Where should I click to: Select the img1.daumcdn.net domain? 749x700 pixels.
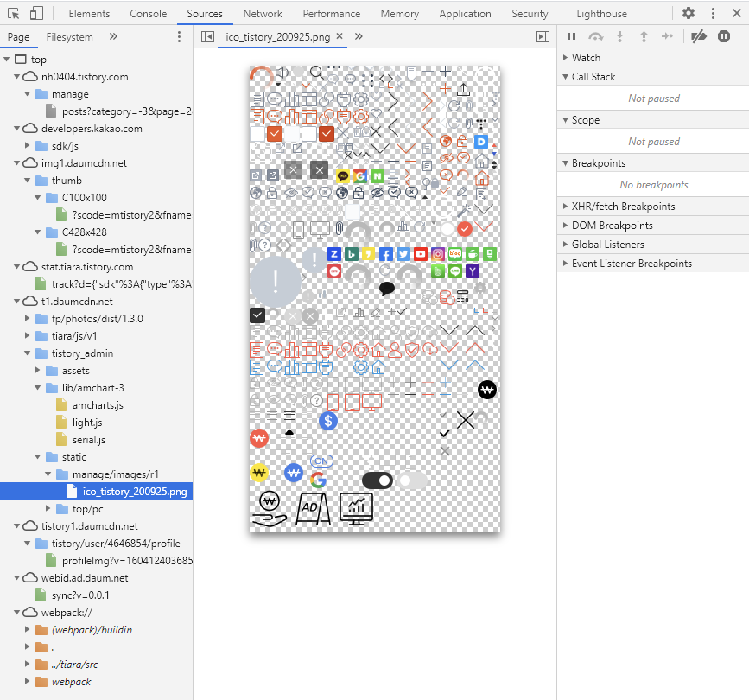pos(84,163)
